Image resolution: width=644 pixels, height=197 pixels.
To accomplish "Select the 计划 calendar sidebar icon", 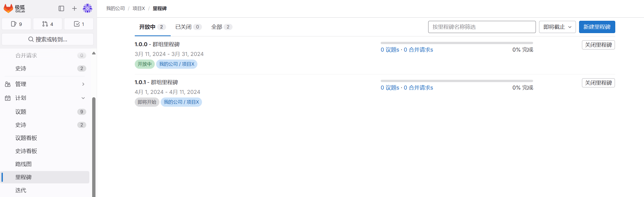I will click(7, 98).
